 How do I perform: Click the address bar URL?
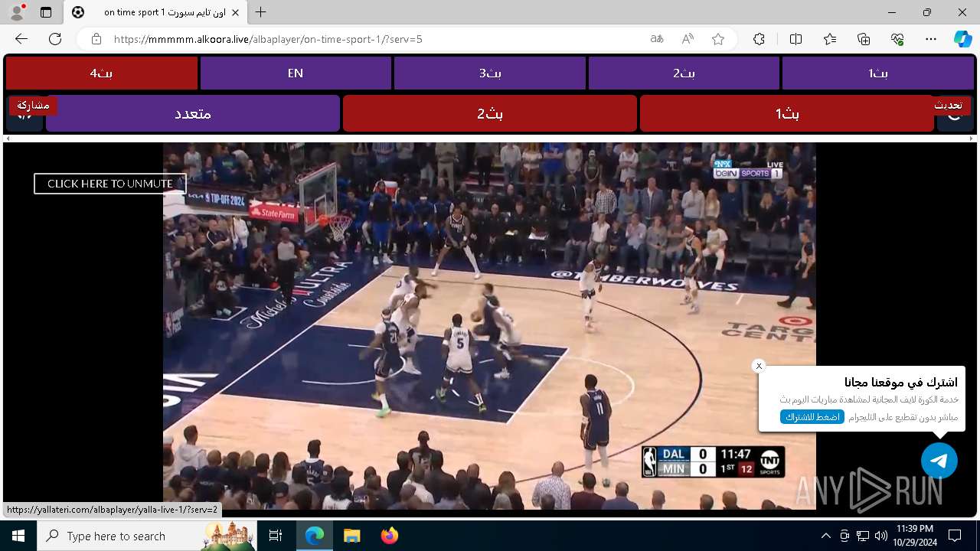pos(268,39)
